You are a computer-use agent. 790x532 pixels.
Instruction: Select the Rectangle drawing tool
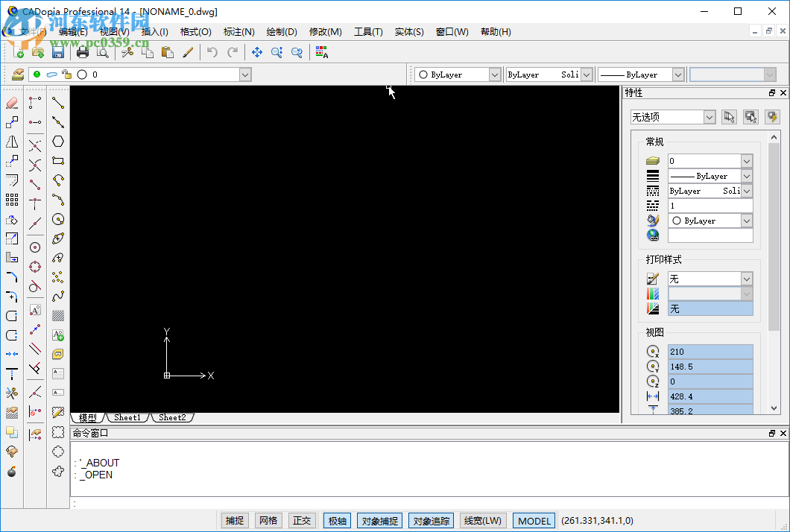(x=59, y=160)
